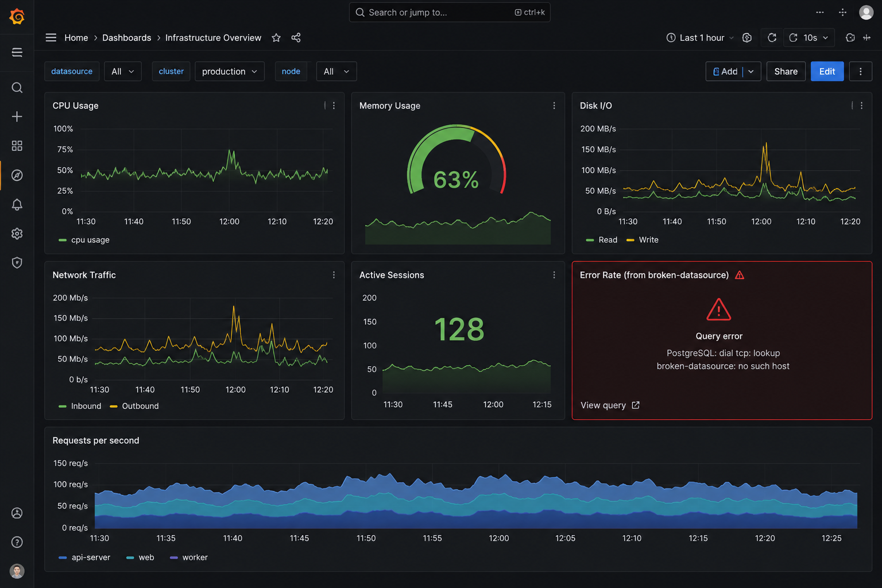Open the cluster production dropdown
The height and width of the screenshot is (588, 882).
tap(230, 71)
